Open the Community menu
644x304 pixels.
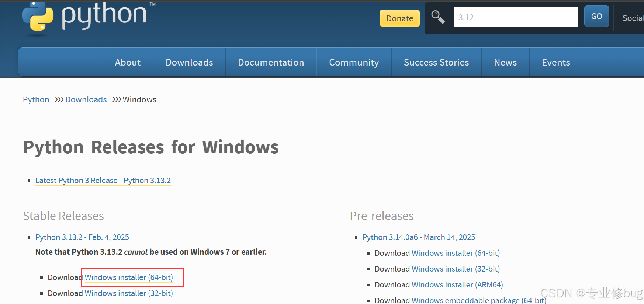pyautogui.click(x=354, y=62)
